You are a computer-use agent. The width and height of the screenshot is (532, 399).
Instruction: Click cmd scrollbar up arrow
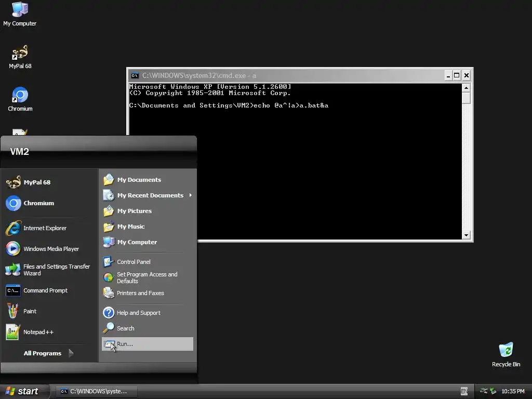tap(466, 88)
